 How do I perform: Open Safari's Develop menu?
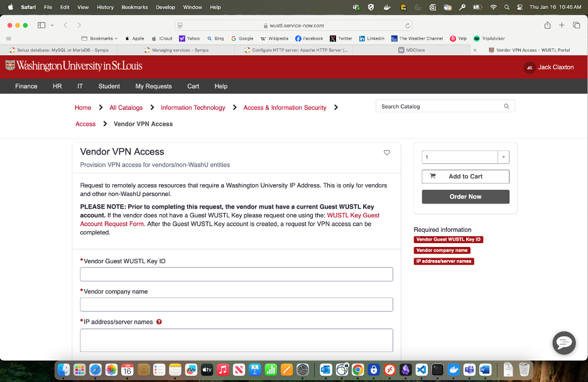tap(165, 7)
